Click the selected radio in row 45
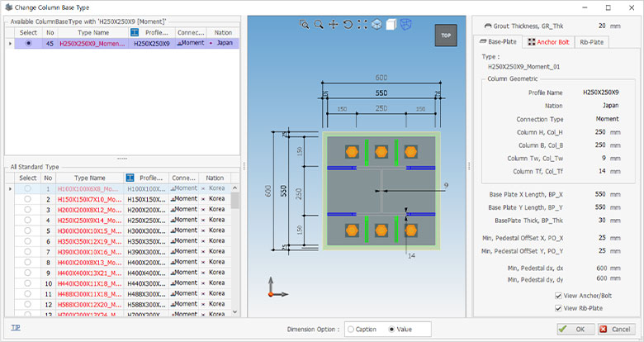Image resolution: width=644 pixels, height=342 pixels. coord(28,43)
